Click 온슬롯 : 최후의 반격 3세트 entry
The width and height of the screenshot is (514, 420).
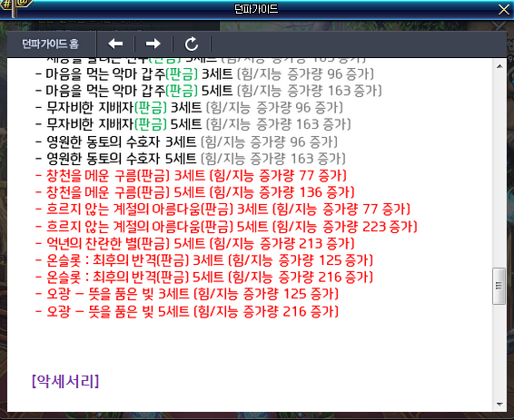(x=204, y=260)
